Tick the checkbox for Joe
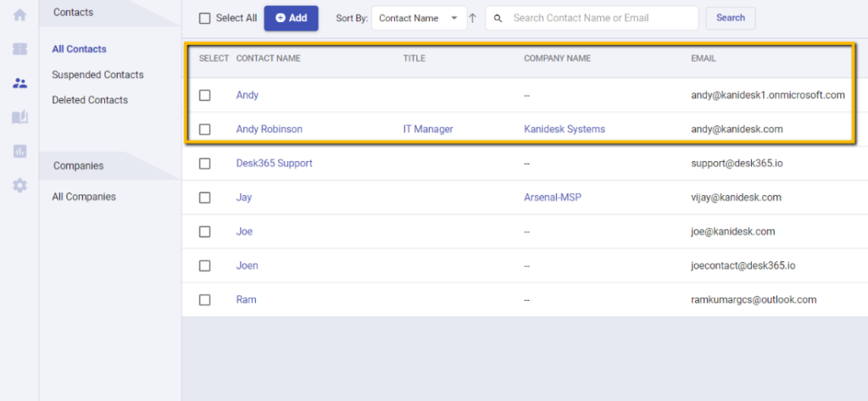Screen dimensions: 868x401 pos(205,231)
